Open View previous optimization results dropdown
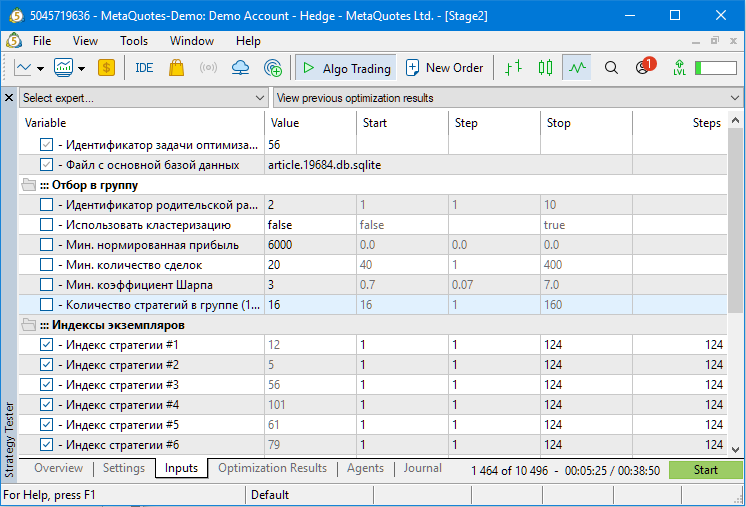This screenshot has height=507, width=746. pos(508,98)
